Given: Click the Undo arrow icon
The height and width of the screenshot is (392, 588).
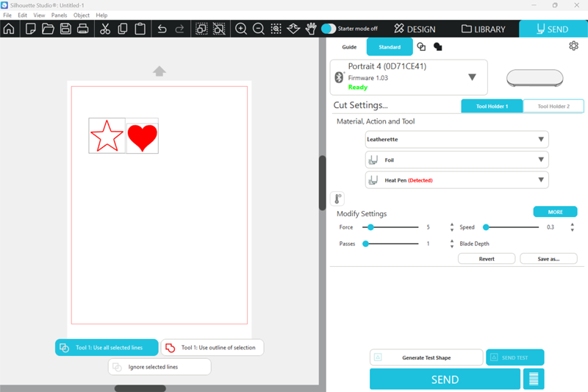Looking at the screenshot, I should tap(162, 29).
